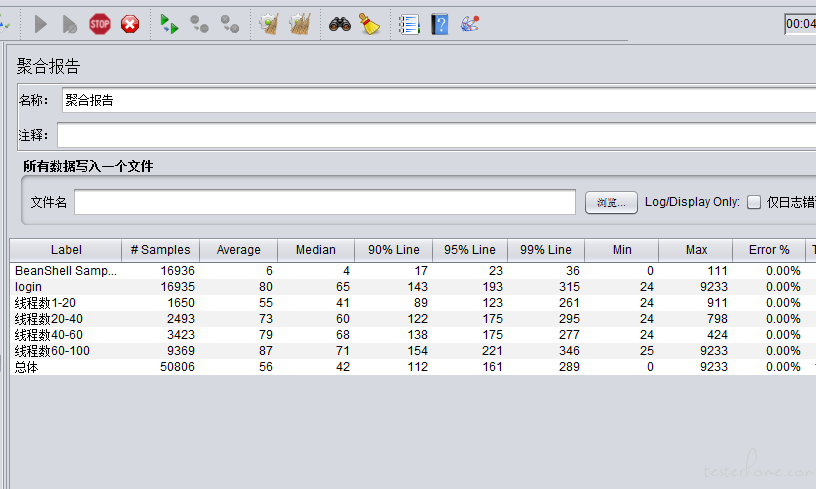Viewport: 816px width, 489px height.
Task: Open Help with the question mark icon
Action: point(439,24)
